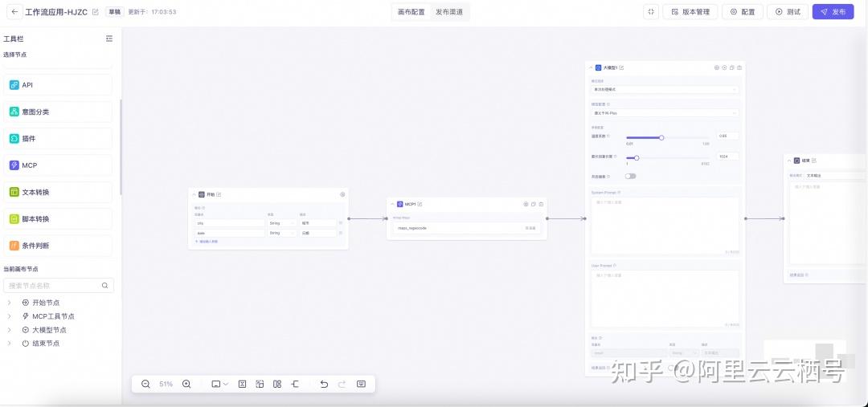This screenshot has width=868, height=407.
Task: Toggle the 开启搜索 switch in 大模型1 node
Action: click(631, 176)
